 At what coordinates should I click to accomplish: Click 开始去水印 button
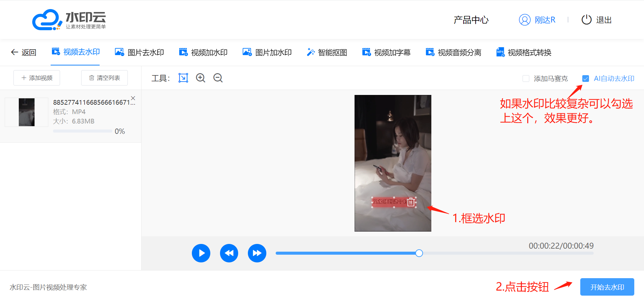coord(607,287)
